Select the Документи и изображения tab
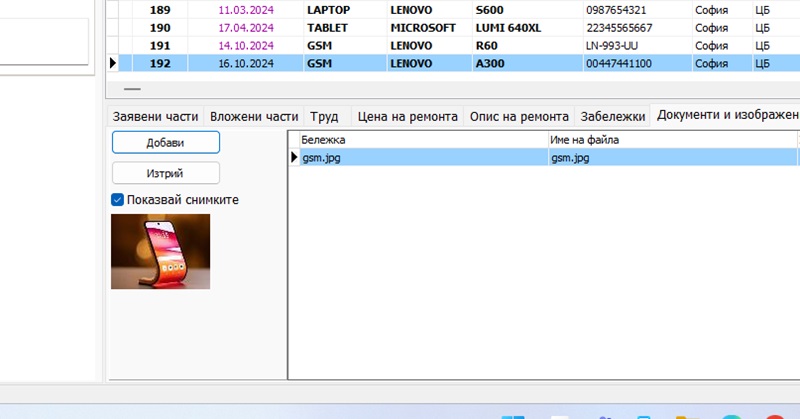 (727, 115)
